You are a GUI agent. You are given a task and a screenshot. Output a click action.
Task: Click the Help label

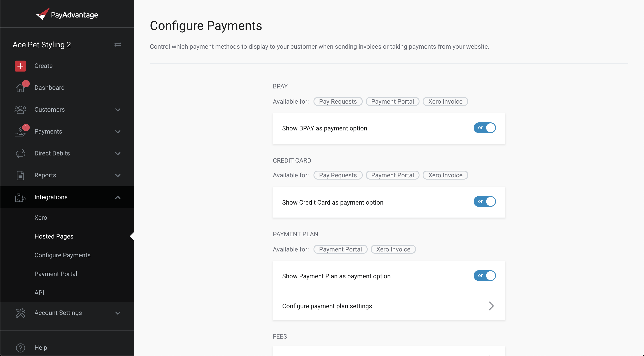pyautogui.click(x=41, y=348)
